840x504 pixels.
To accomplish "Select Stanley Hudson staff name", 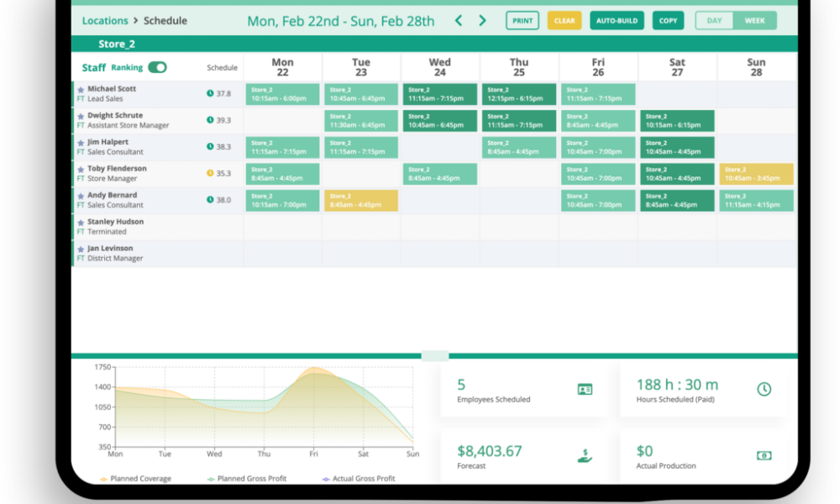I will pyautogui.click(x=115, y=221).
